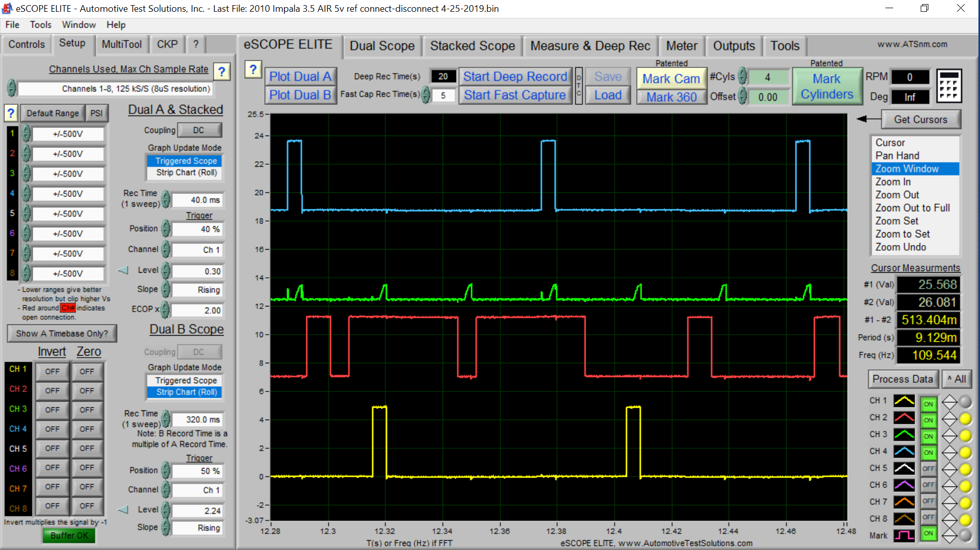Click the Deep Rec Time input field
This screenshot has width=980, height=550.
point(443,76)
